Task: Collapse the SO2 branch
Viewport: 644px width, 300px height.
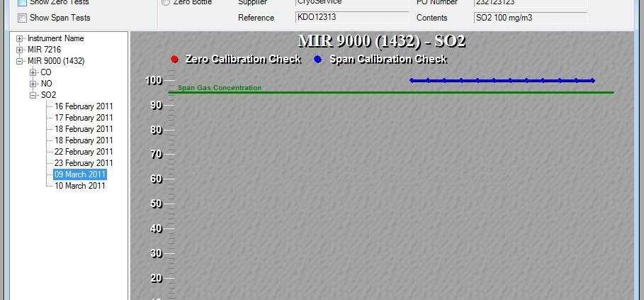Action: pyautogui.click(x=33, y=95)
